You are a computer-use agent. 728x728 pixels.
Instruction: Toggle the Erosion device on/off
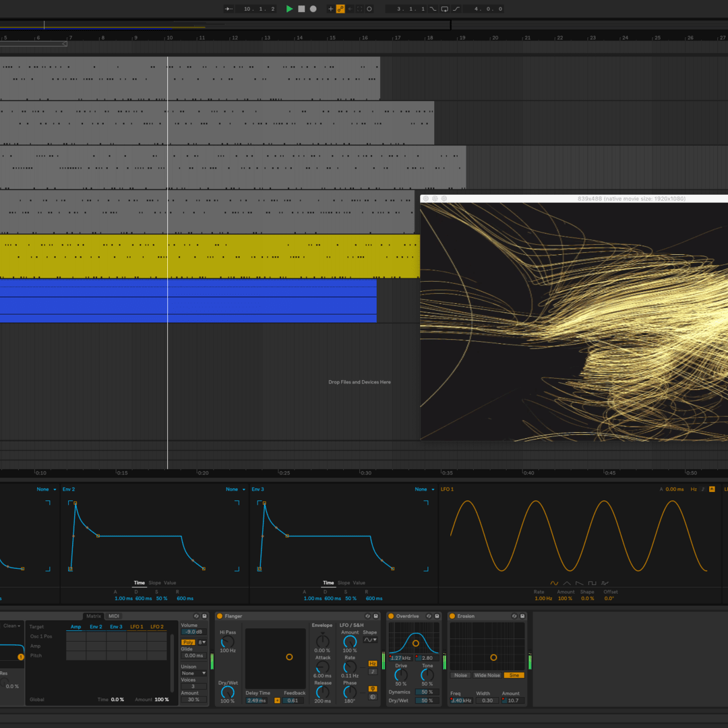[452, 616]
